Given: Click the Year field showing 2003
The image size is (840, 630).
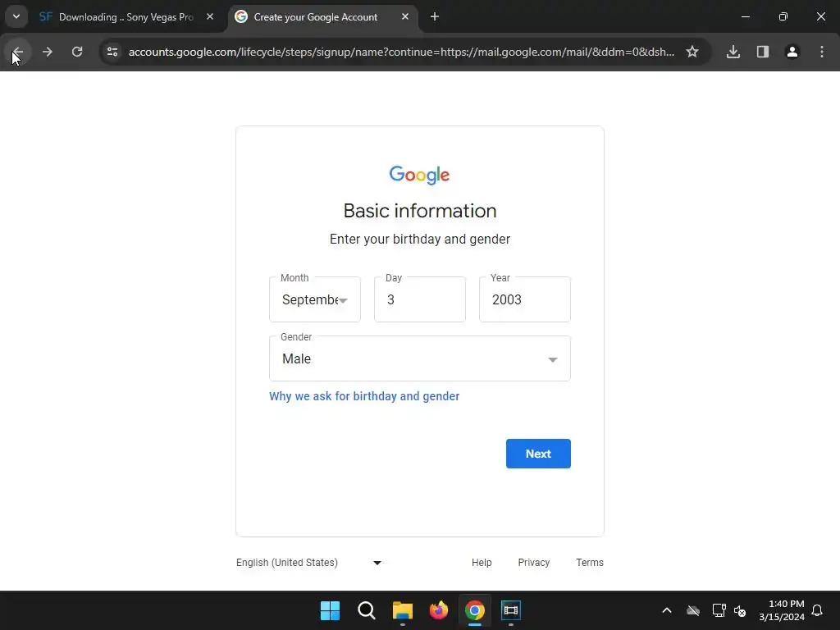Looking at the screenshot, I should click(x=525, y=299).
